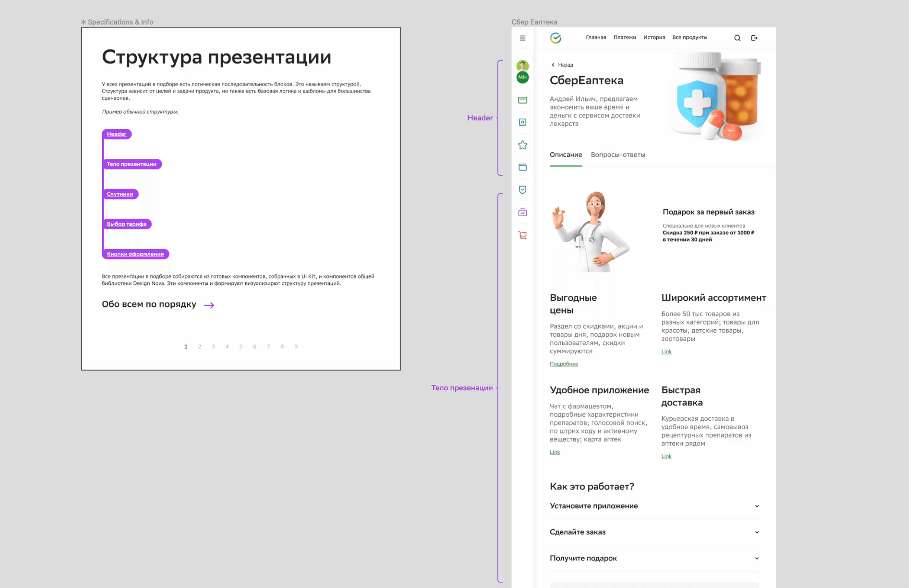The width and height of the screenshot is (909, 588).
Task: Go to page 3 in the pagination
Action: [x=213, y=347]
